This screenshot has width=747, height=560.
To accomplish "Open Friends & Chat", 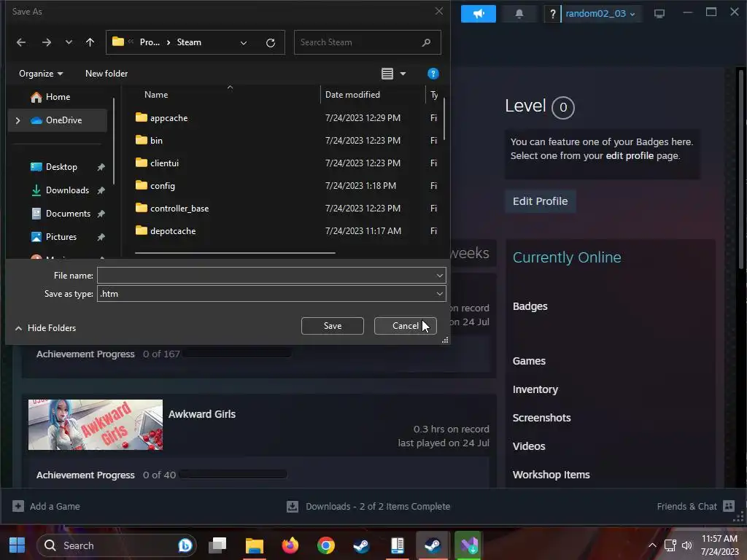I will (x=695, y=507).
